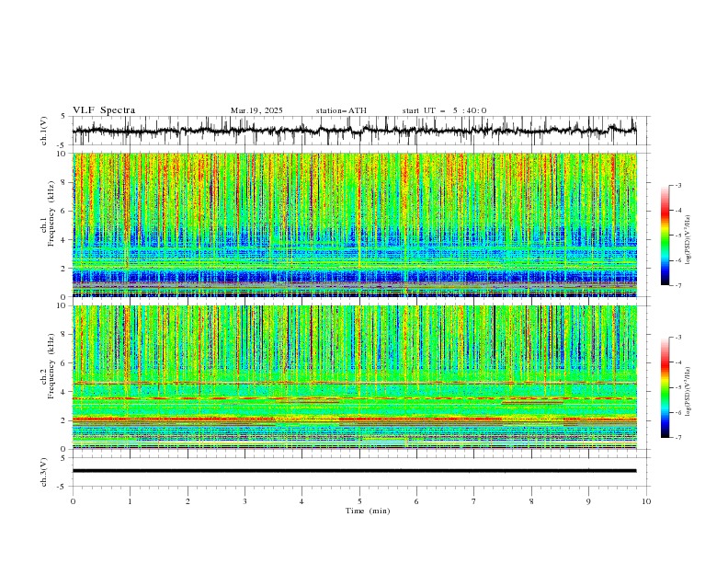Click the ch.1 voltage waveform trace
Viewport: 728px width, 563px height.
[354, 131]
